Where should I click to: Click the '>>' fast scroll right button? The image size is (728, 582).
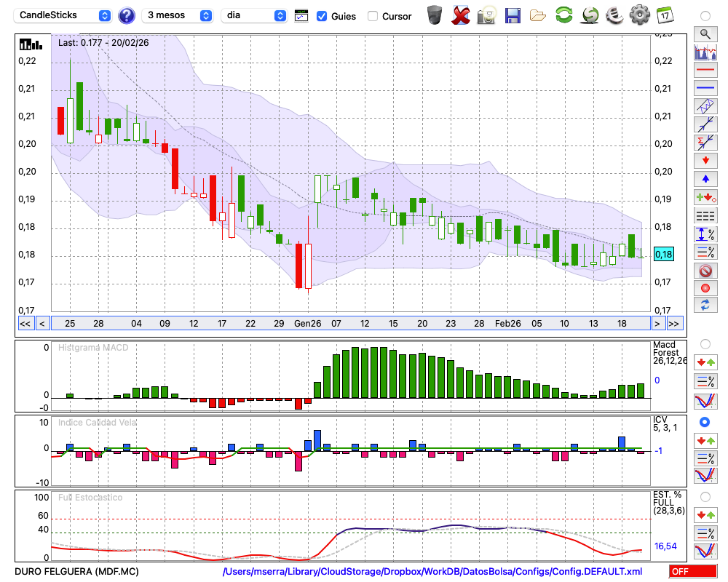(x=675, y=324)
